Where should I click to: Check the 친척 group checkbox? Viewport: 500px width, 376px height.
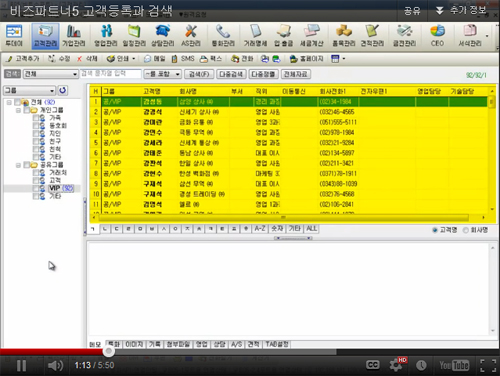tap(35, 149)
